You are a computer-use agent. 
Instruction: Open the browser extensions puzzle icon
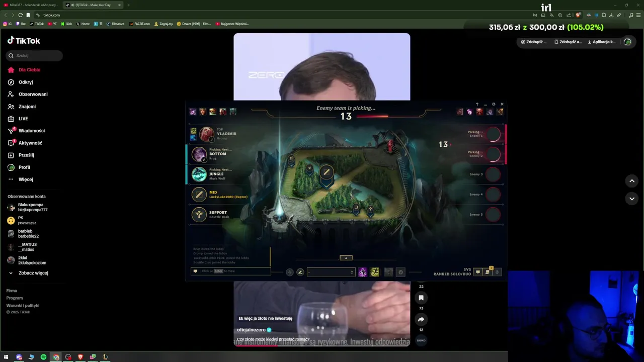pos(604,15)
